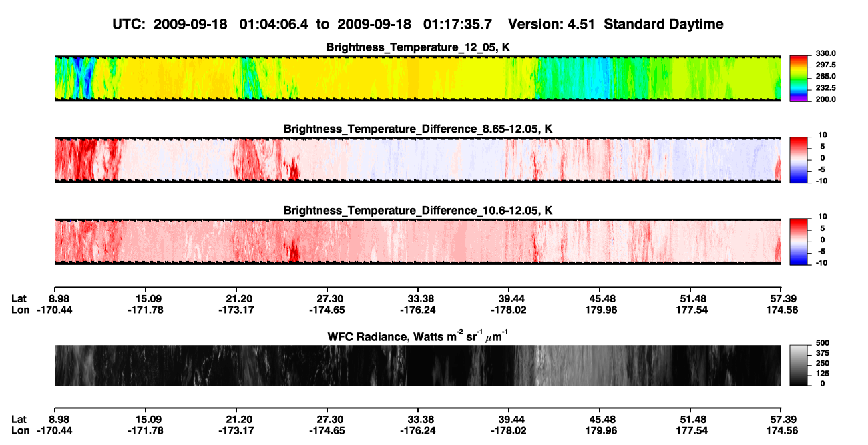Click bottom axis longitude value -170.44
Image resolution: width=868 pixels, height=445 pixels.
coord(55,431)
